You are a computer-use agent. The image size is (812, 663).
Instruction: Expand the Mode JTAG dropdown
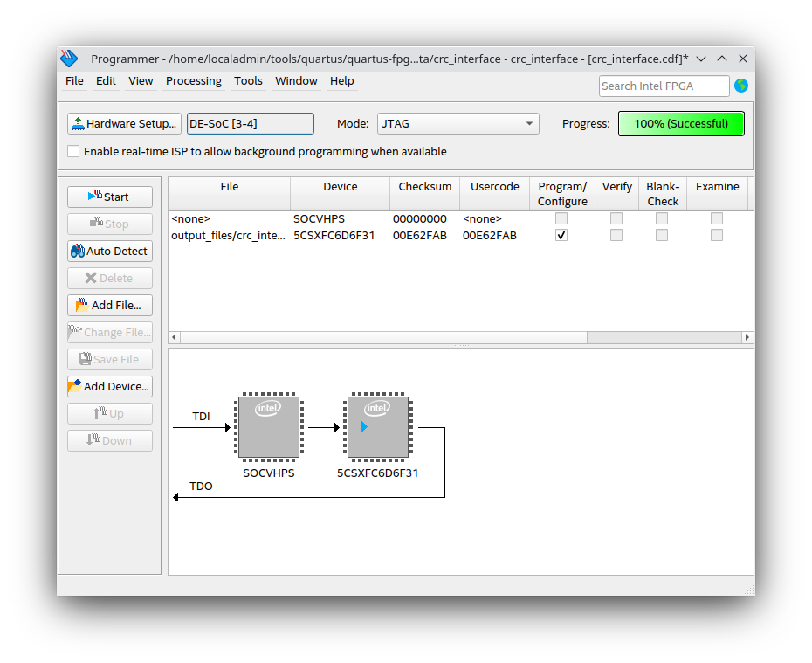458,123
